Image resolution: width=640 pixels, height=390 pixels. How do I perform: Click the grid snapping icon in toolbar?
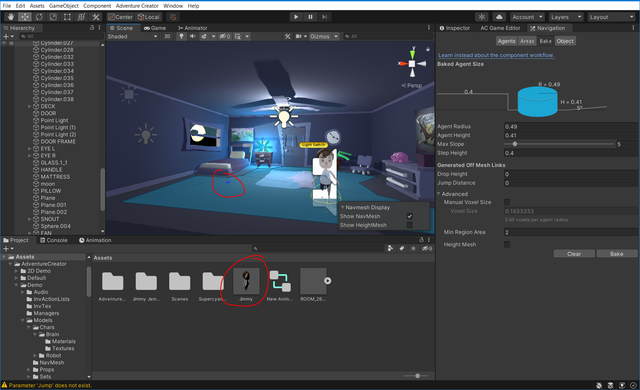click(173, 17)
